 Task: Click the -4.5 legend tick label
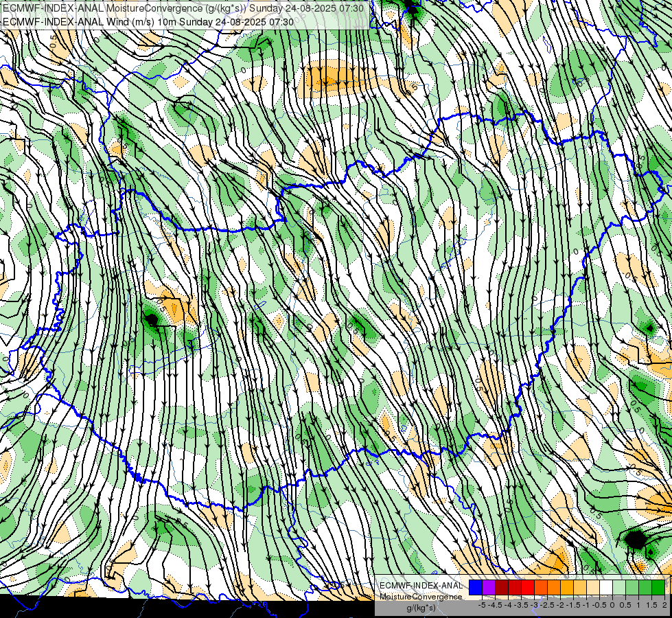click(x=496, y=605)
